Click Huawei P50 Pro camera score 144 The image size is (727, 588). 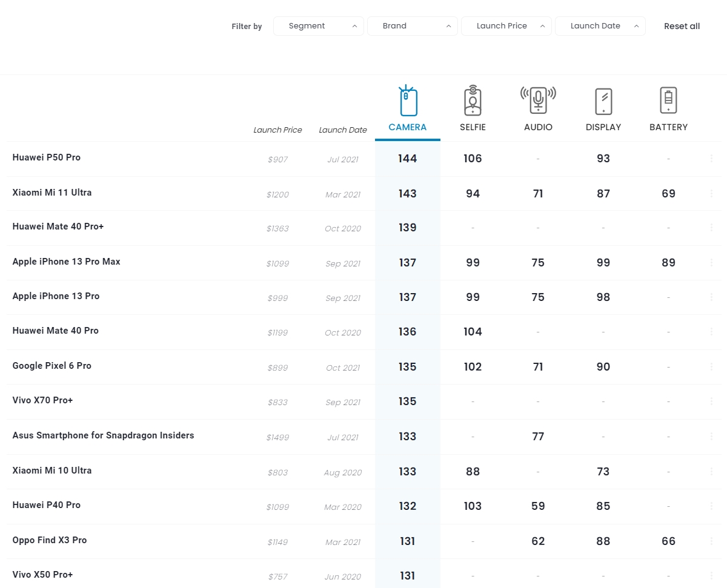(x=408, y=159)
